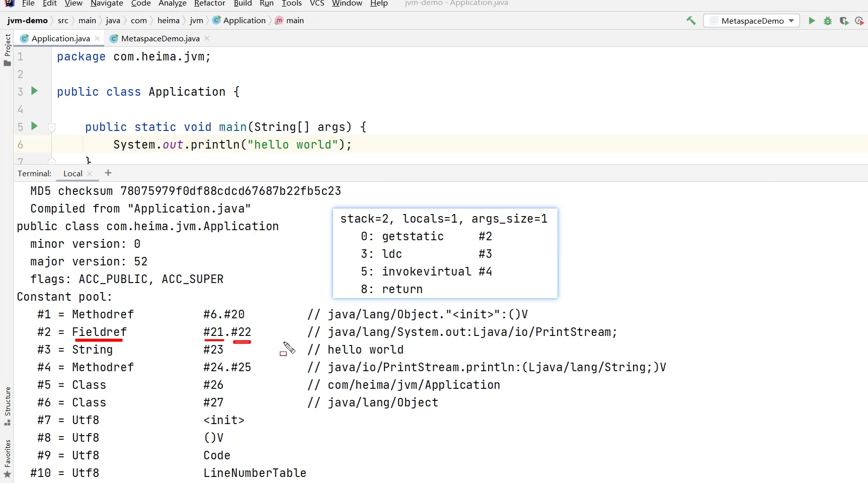868x483 pixels.
Task: Click the ldc #3 bytecode line
Action: [426, 254]
